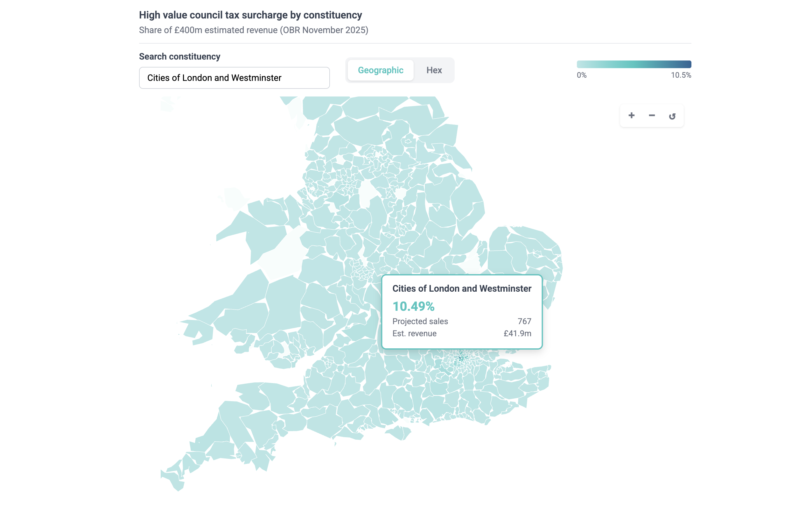The image size is (812, 512).
Task: Click the £400m estimated revenue subtitle
Action: (253, 30)
